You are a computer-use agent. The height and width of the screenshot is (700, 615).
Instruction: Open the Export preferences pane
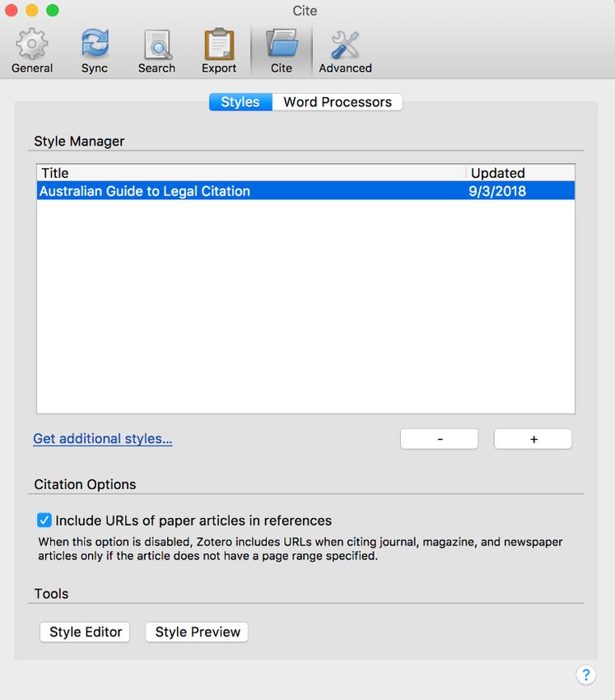(x=219, y=51)
